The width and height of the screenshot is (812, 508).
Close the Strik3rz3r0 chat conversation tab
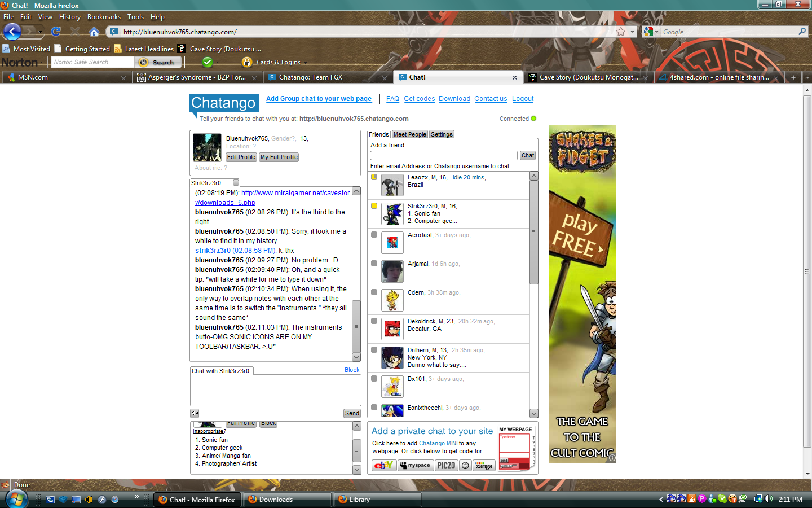point(236,183)
